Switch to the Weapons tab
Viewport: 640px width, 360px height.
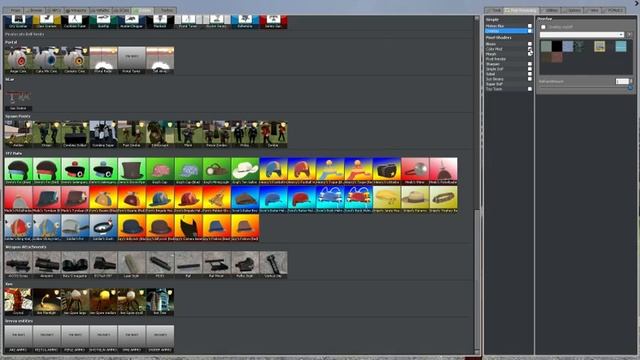click(x=76, y=10)
